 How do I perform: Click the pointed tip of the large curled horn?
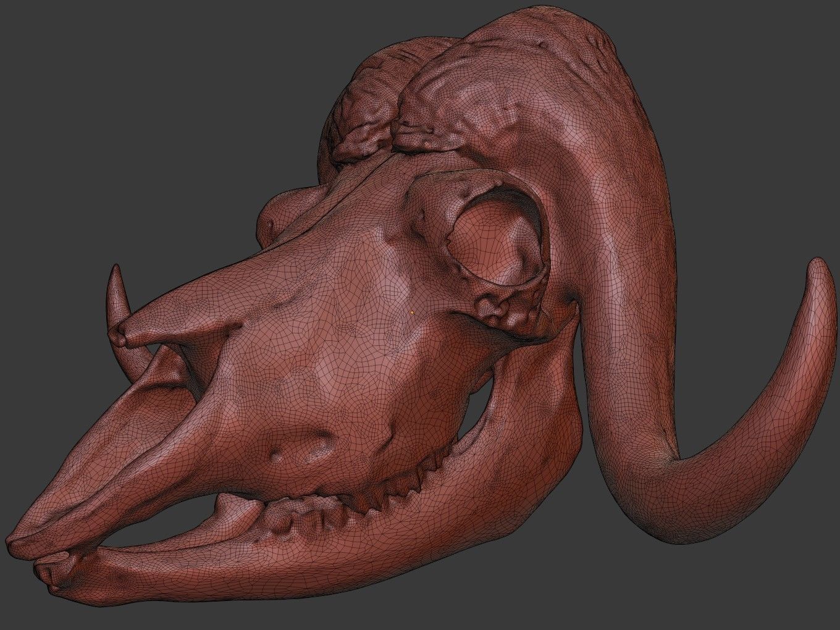(x=818, y=264)
